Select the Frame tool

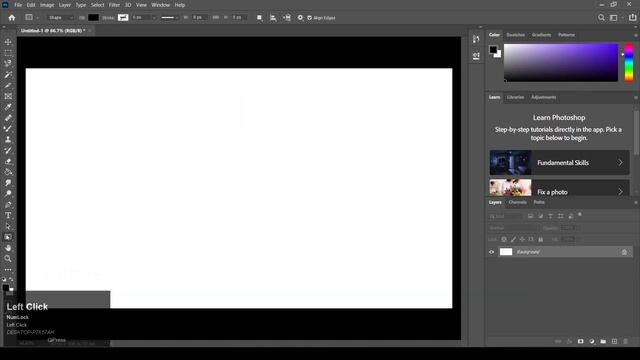(x=8, y=96)
